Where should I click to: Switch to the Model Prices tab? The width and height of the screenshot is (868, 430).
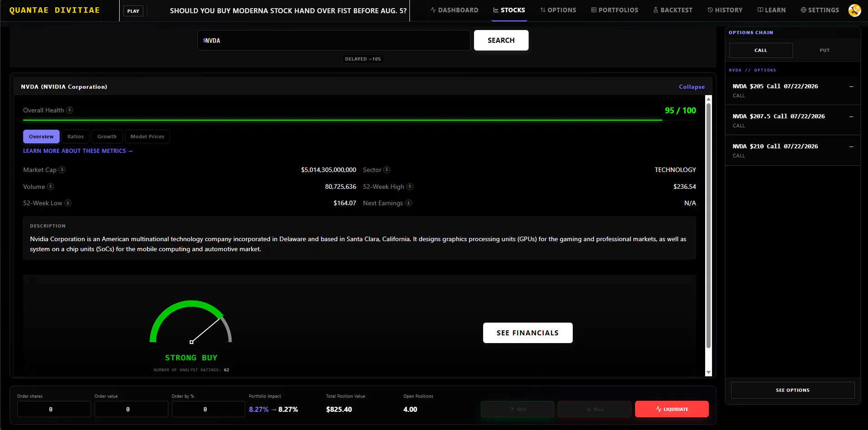pyautogui.click(x=147, y=137)
